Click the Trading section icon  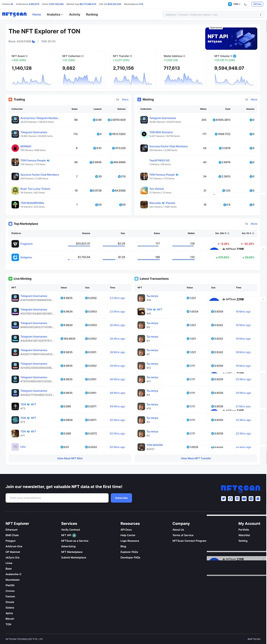(x=10, y=100)
